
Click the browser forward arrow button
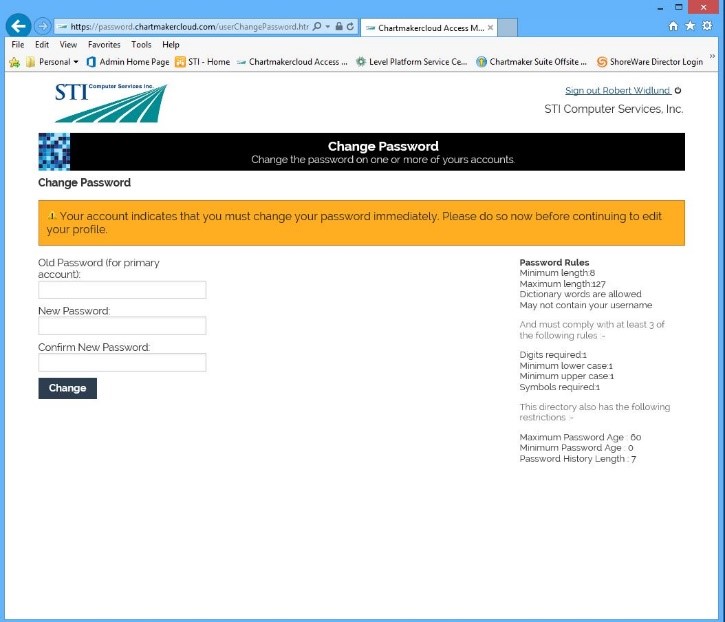click(43, 26)
